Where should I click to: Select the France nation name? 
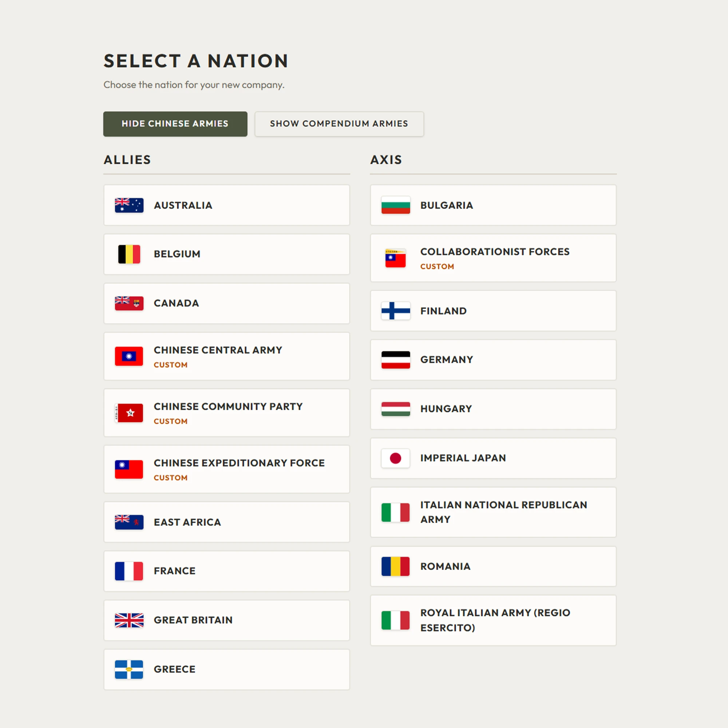tap(175, 571)
